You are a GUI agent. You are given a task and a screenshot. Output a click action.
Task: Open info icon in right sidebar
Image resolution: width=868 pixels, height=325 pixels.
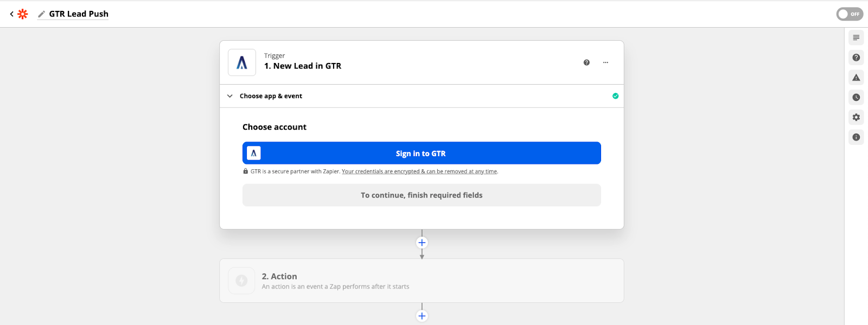point(856,137)
